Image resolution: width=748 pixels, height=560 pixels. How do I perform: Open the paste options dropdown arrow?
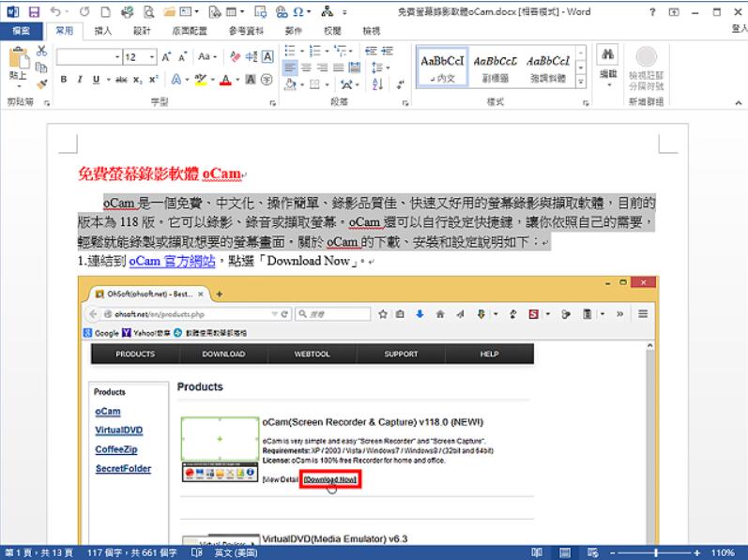(19, 86)
